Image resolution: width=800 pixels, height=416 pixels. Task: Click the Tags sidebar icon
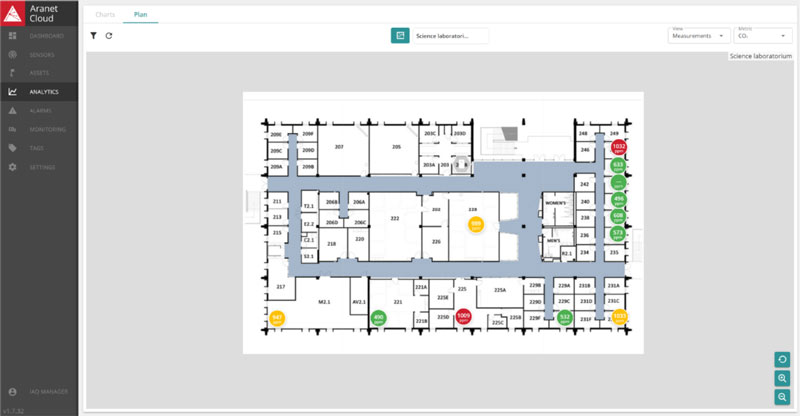point(13,148)
